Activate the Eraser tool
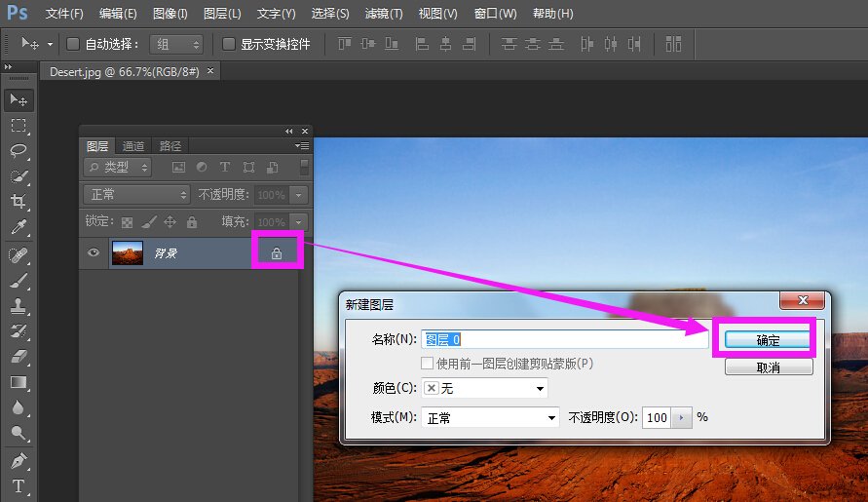 tap(19, 357)
